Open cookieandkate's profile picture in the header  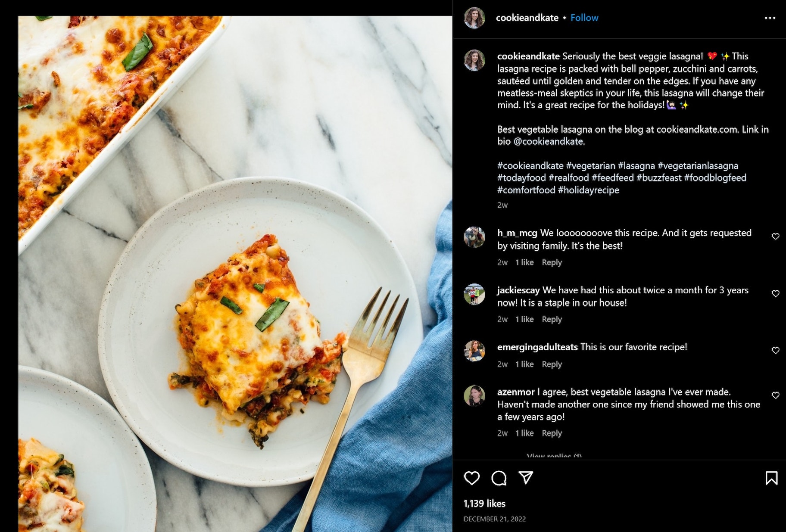474,18
